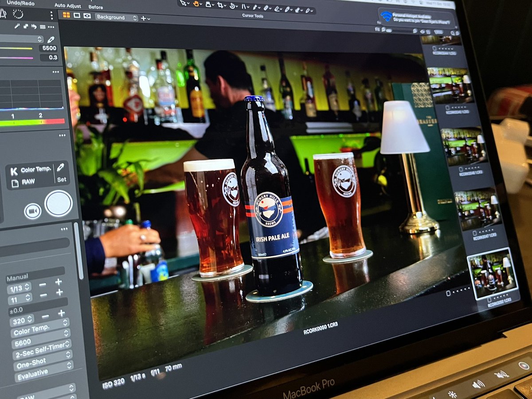Pick the Keystone cursor tool
The image size is (532, 399).
(x=245, y=6)
